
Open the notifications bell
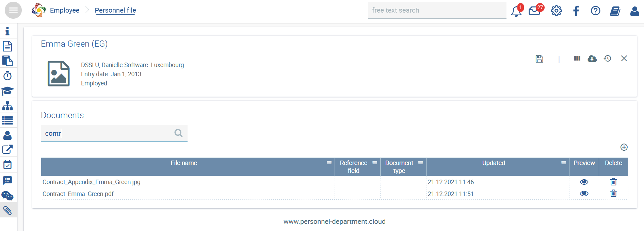(x=516, y=11)
